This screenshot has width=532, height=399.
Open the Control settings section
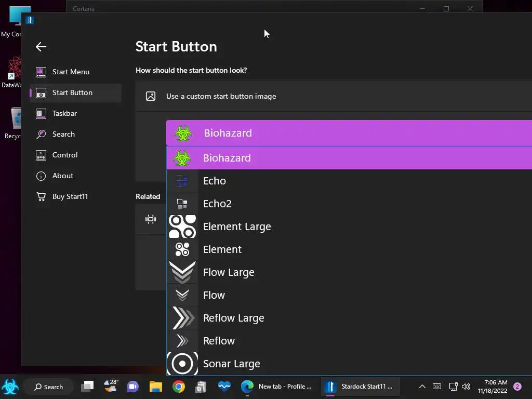click(76, 155)
